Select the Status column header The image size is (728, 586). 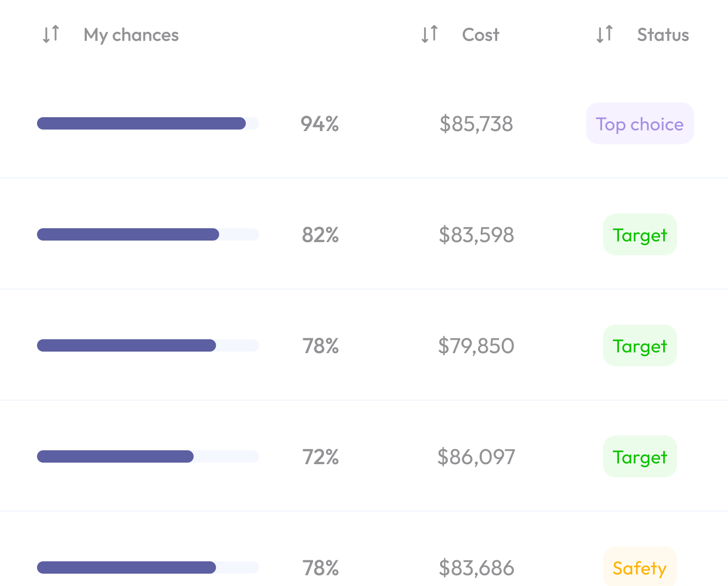[663, 35]
